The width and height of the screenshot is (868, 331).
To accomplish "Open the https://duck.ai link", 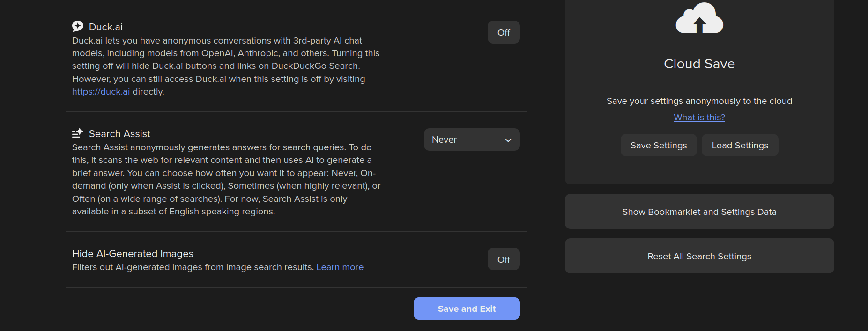I will [101, 92].
